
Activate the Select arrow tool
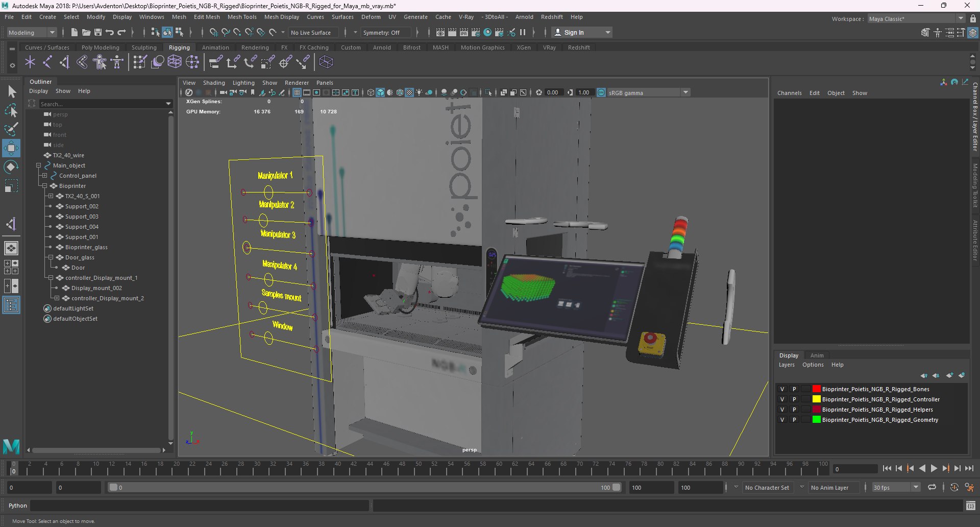11,92
